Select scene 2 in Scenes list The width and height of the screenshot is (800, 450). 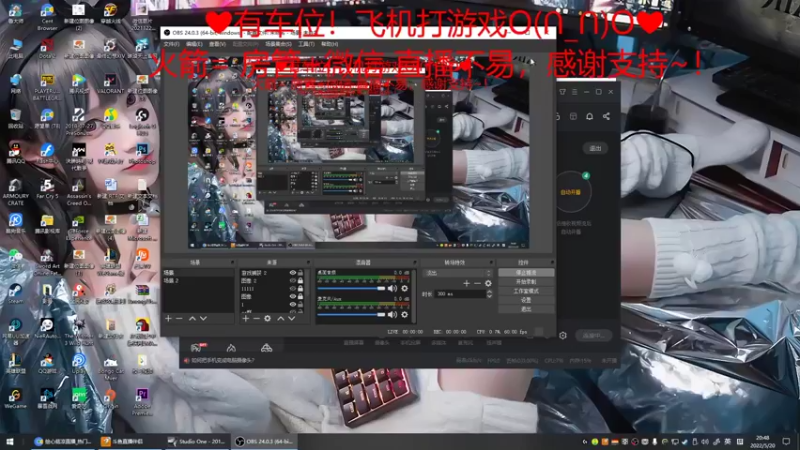[x=197, y=281]
